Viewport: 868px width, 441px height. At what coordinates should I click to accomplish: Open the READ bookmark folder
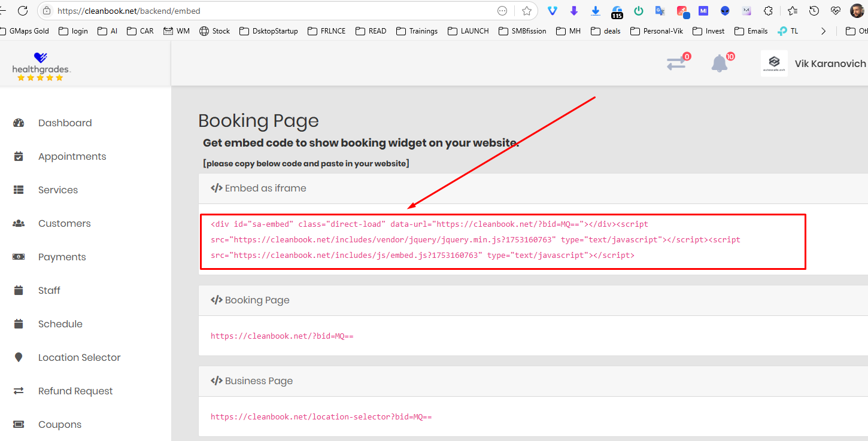(x=371, y=31)
